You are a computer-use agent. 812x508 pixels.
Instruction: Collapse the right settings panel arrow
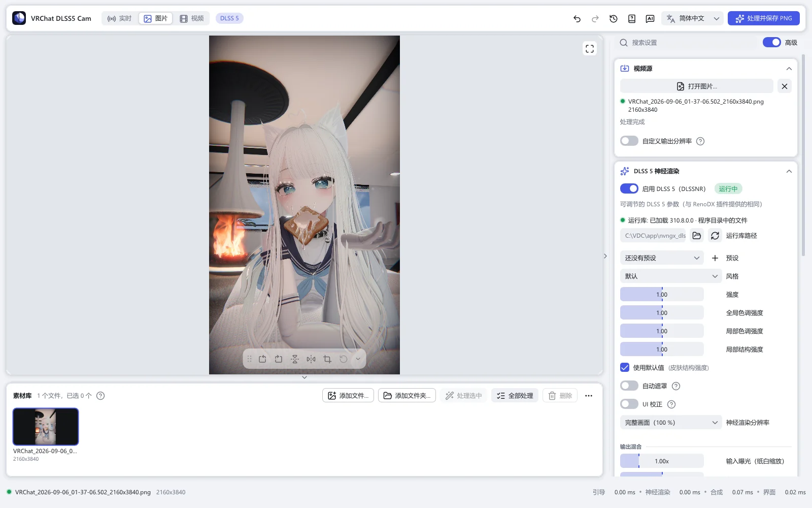[x=605, y=256]
